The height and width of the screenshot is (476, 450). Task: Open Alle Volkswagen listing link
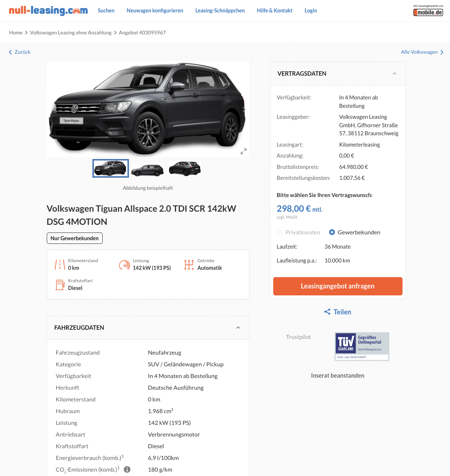point(422,52)
